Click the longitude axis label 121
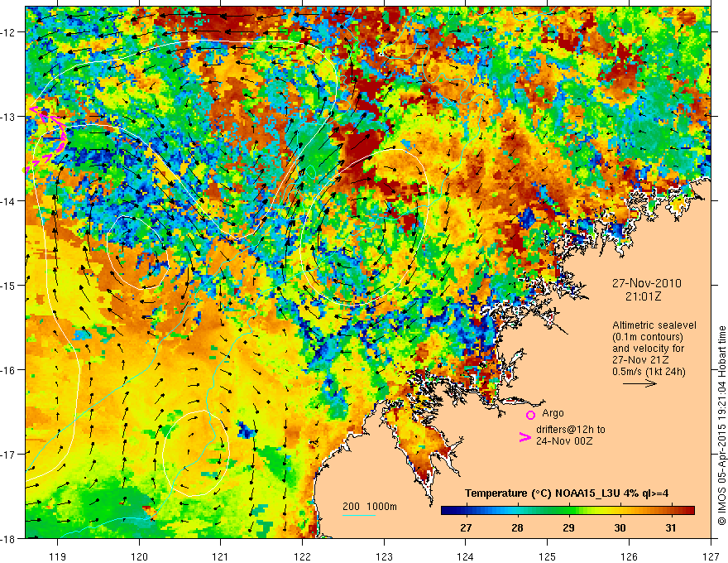The width and height of the screenshot is (728, 563). pyautogui.click(x=221, y=556)
